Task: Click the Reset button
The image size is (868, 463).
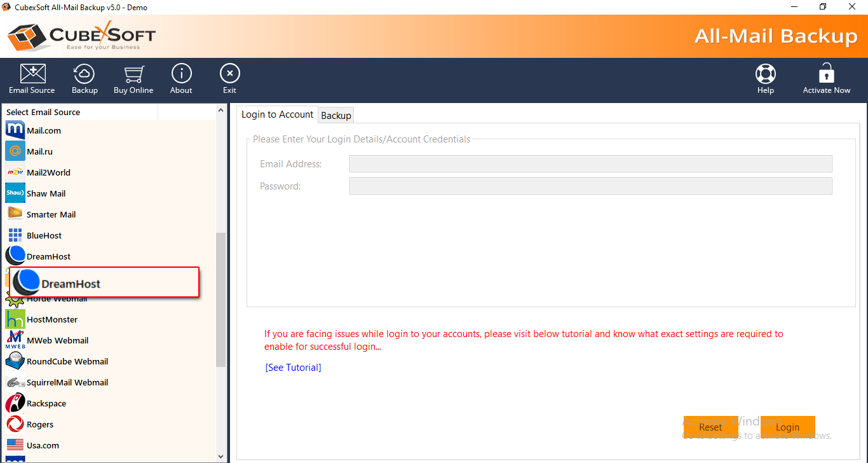Action: click(710, 427)
